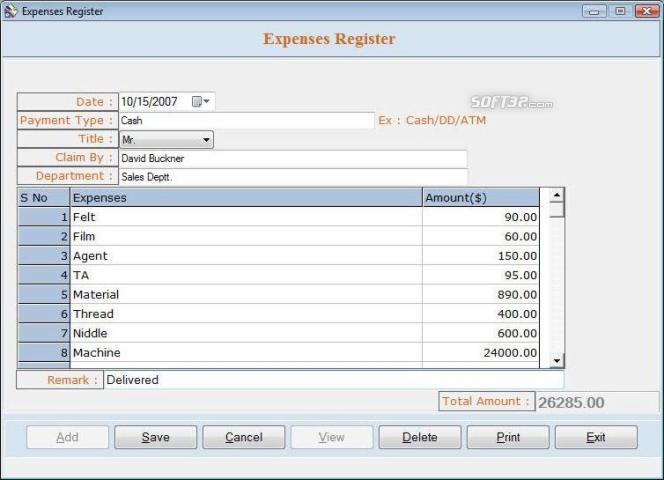Viewport: 664px width, 480px height.
Task: Click the amount cell 24000.00
Action: click(481, 352)
